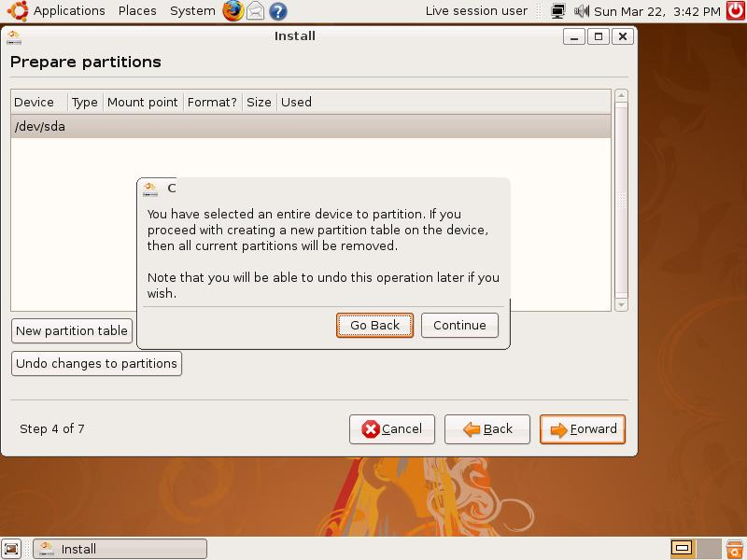Switch to the first workspace in switcher
This screenshot has width=747, height=560.
pos(683,549)
